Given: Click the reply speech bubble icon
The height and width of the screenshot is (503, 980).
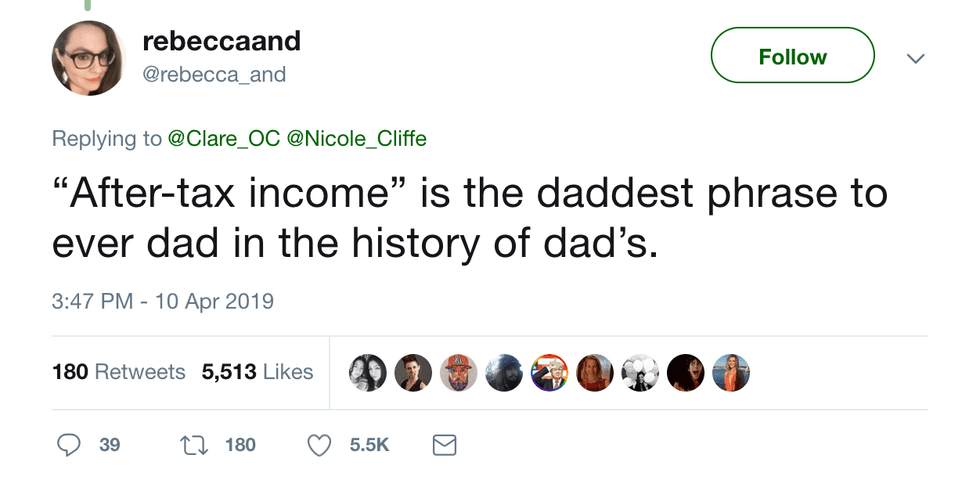Looking at the screenshot, I should tap(68, 444).
